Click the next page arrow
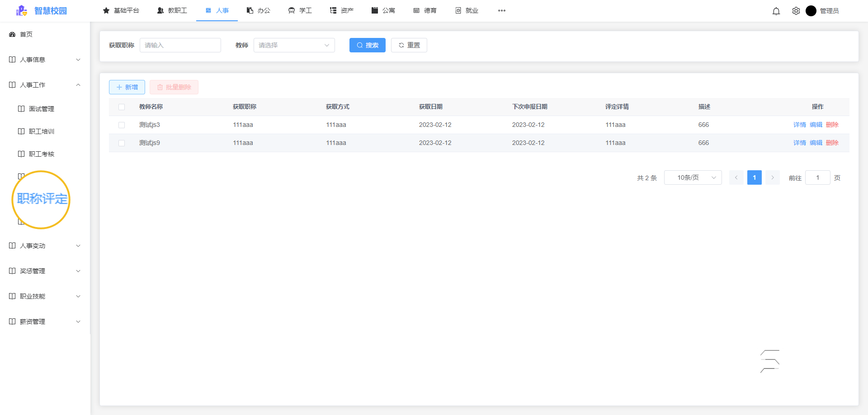 [773, 177]
